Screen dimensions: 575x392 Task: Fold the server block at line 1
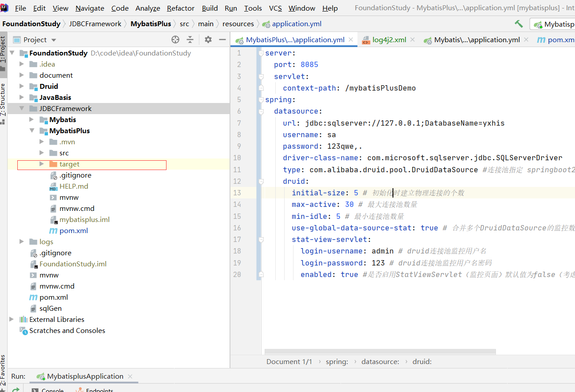click(x=261, y=53)
